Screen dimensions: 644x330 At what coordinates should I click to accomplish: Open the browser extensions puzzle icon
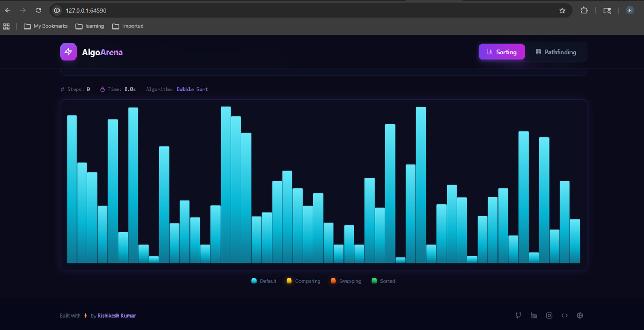[x=584, y=10]
